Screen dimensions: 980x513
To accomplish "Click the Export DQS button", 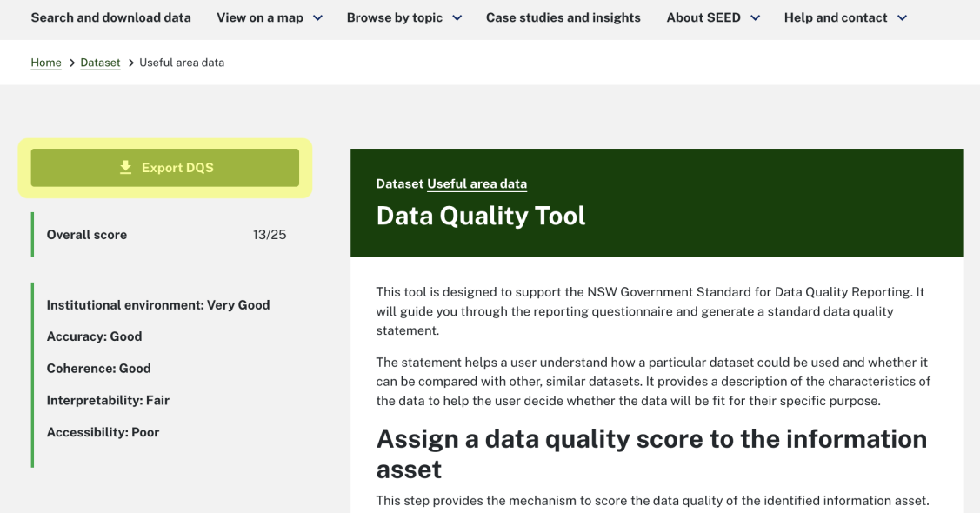I will (x=165, y=168).
